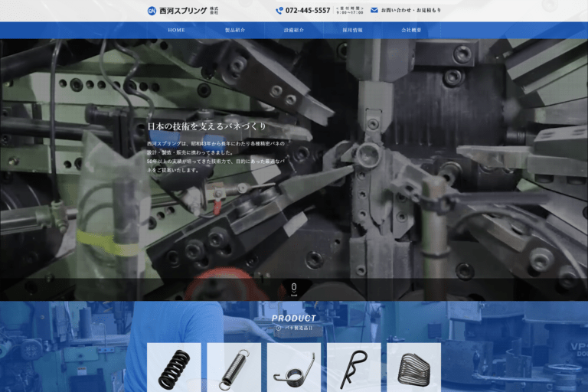Go to the 設備紹介 page

point(294,30)
